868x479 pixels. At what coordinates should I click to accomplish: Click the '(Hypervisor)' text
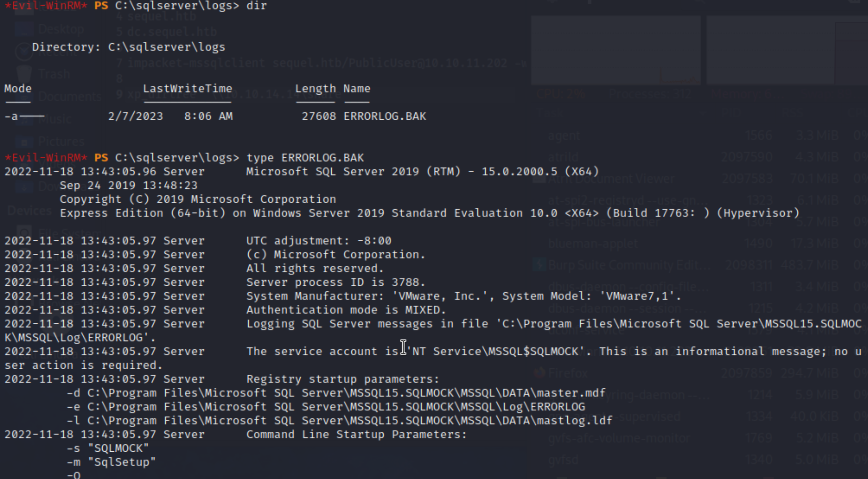coord(758,213)
